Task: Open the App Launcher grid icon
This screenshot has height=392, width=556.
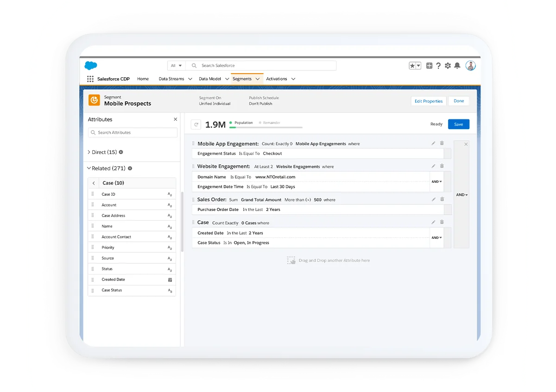Action: tap(90, 79)
